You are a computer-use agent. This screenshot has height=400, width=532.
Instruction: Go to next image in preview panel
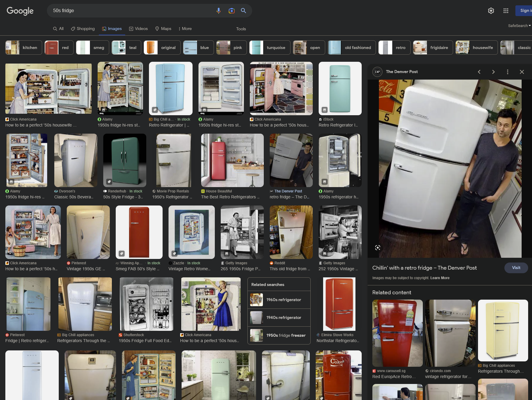(x=493, y=72)
